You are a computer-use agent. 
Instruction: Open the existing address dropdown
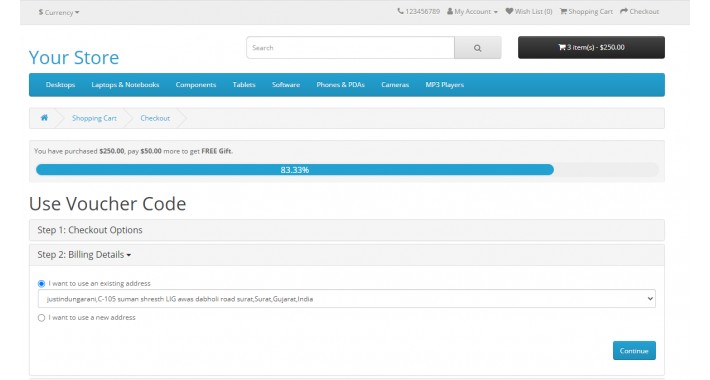pos(347,299)
